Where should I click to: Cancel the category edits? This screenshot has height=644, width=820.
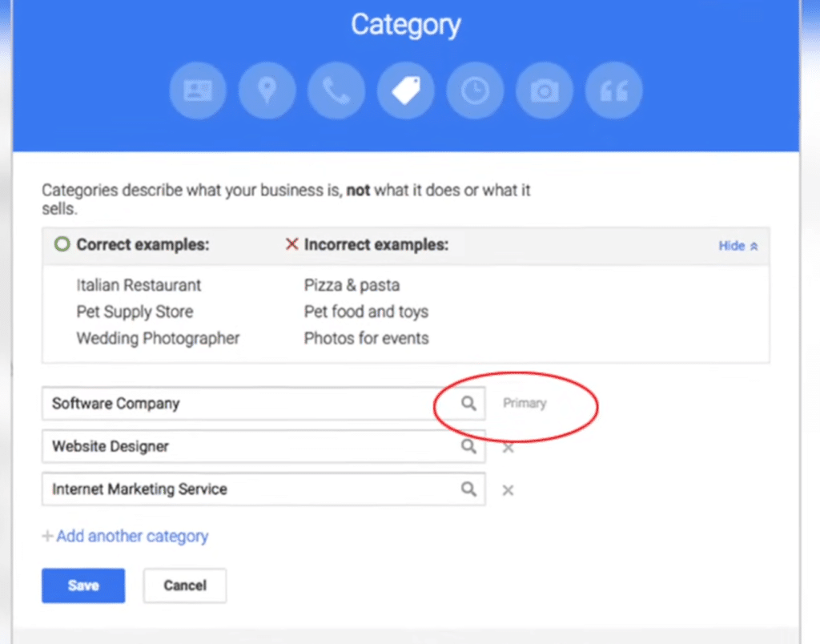(184, 586)
